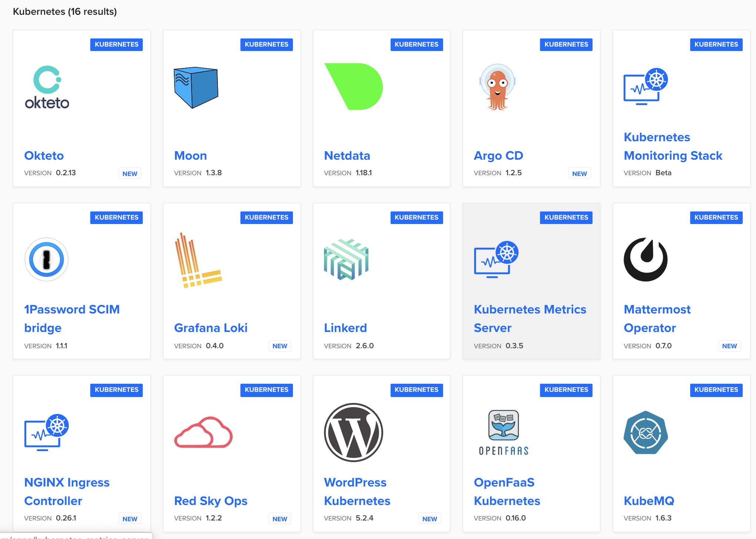
Task: Click the Linkerd woven cube icon
Action: tap(346, 260)
